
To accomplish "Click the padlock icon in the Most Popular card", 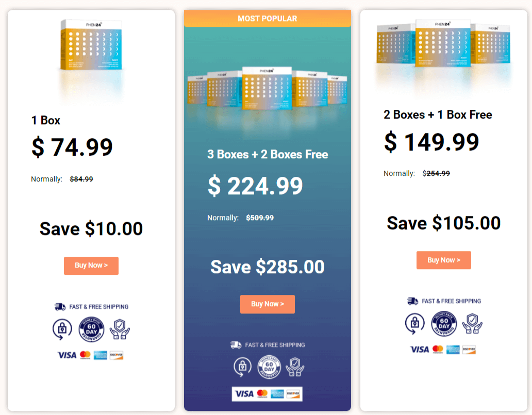I will tap(242, 367).
